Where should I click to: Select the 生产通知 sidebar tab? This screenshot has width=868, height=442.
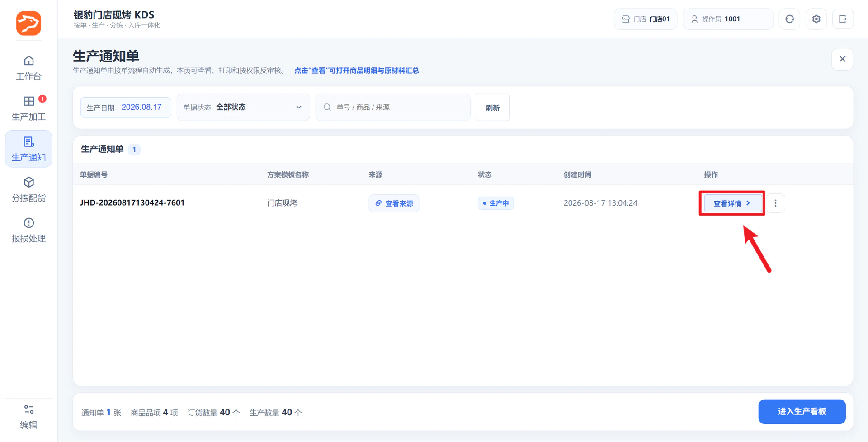point(28,149)
